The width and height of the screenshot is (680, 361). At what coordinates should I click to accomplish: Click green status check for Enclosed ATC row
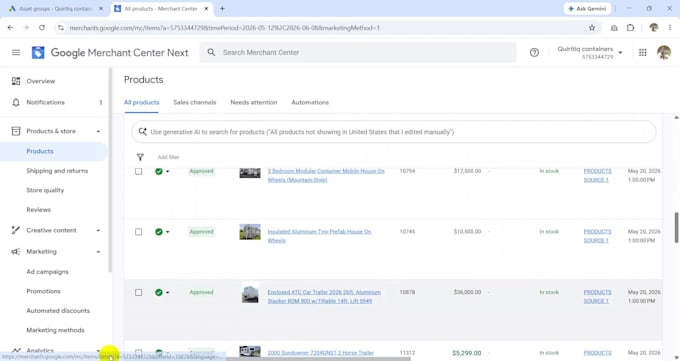pyautogui.click(x=159, y=292)
